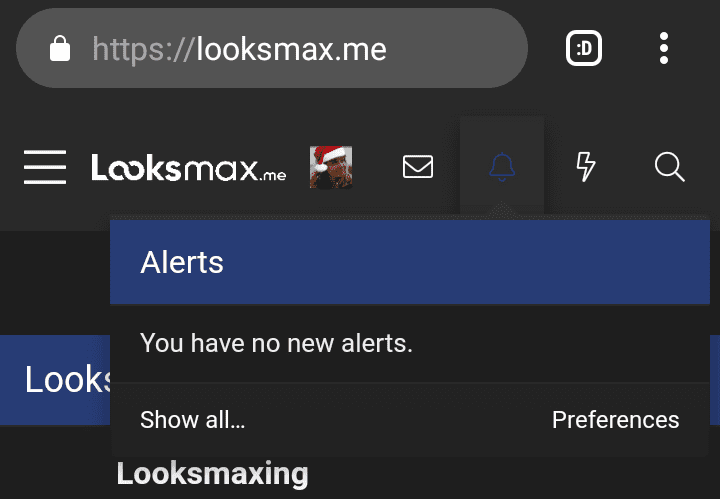720x499 pixels.
Task: Go home via the Looksmax.me logo
Action: pyautogui.click(x=188, y=168)
